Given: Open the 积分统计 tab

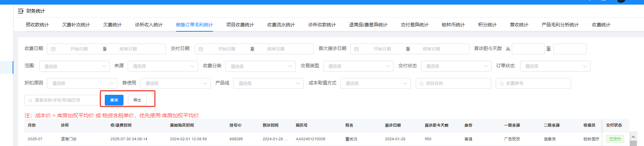Looking at the screenshot, I should pyautogui.click(x=487, y=25).
